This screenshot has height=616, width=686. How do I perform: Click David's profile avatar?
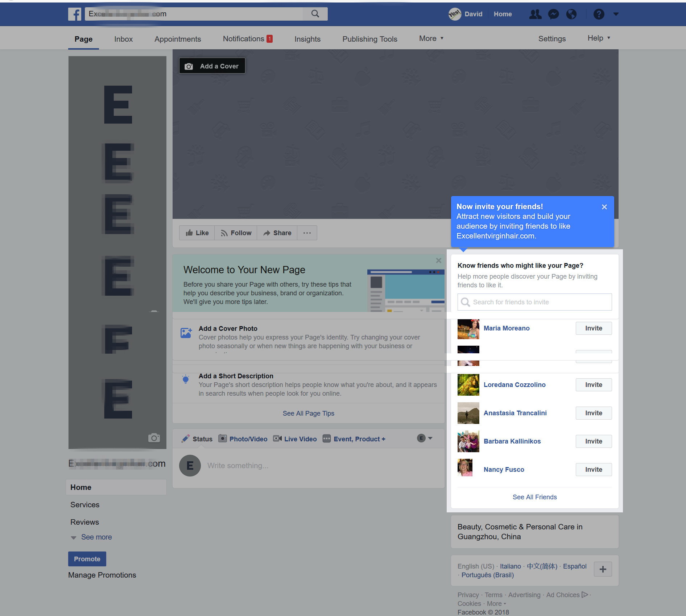coord(455,14)
